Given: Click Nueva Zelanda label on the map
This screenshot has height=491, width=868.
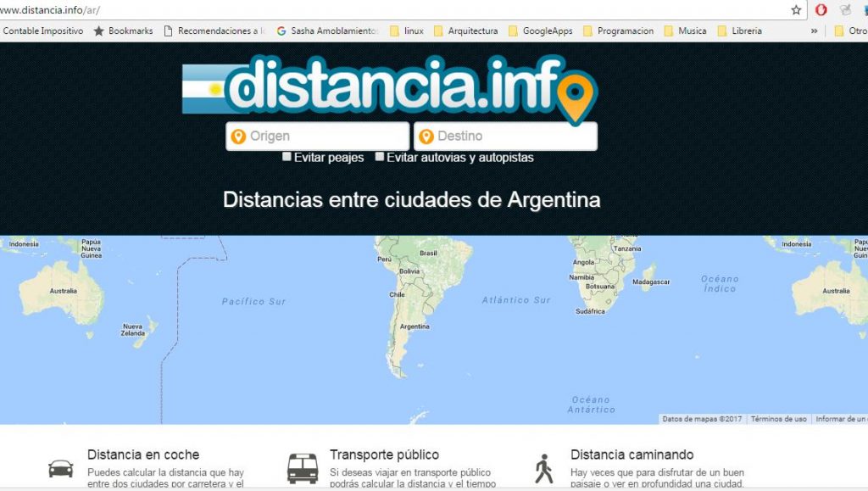Looking at the screenshot, I should pyautogui.click(x=133, y=330).
